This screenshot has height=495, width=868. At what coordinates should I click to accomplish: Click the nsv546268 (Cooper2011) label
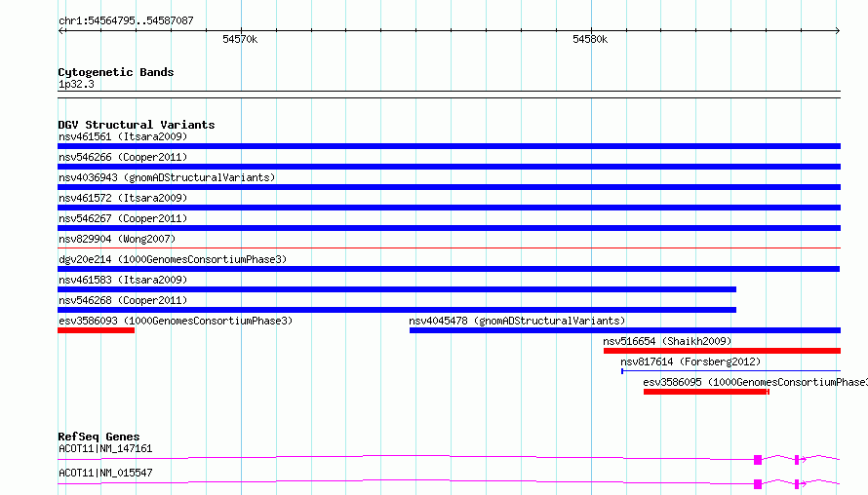pyautogui.click(x=123, y=300)
